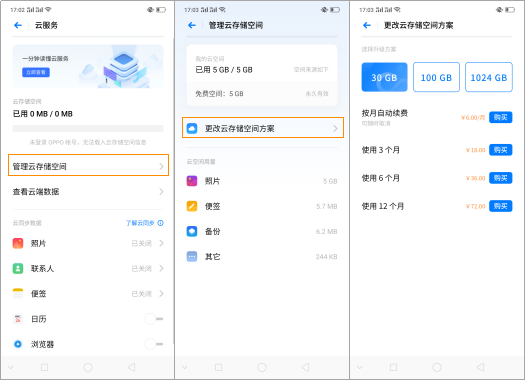The height and width of the screenshot is (381, 526).
Task: Tap the 其它 usage icon
Action: click(192, 257)
